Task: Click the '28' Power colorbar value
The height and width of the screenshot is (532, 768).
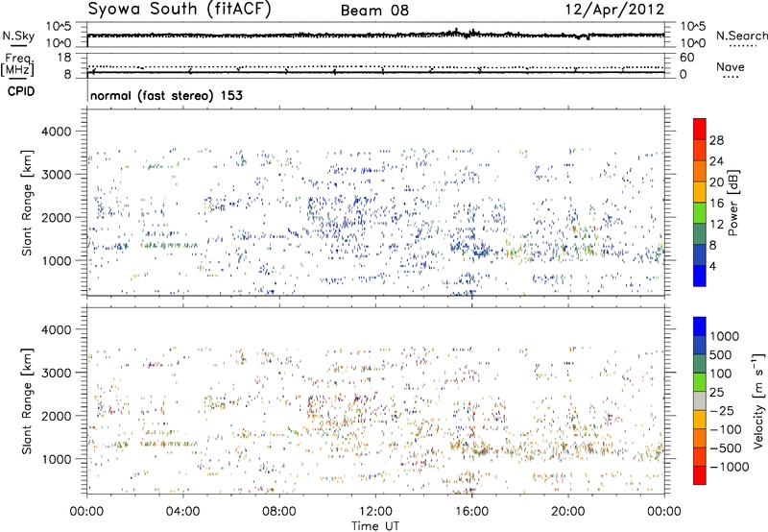Action: [x=716, y=140]
